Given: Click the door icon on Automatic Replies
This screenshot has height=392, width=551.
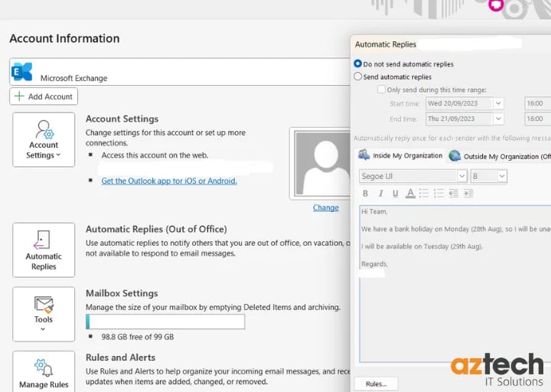Looking at the screenshot, I should (41, 240).
